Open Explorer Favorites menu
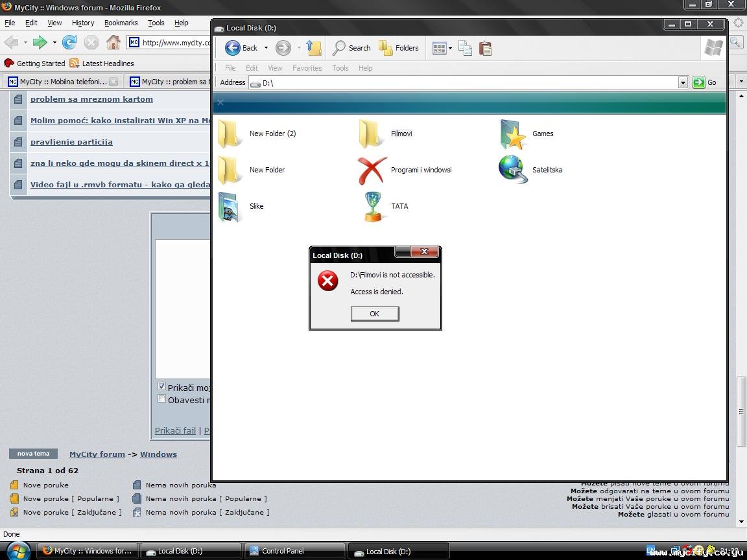The image size is (747, 560). coord(307,68)
